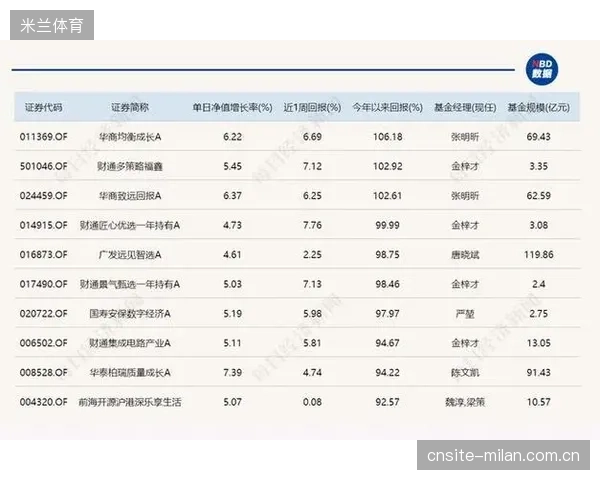
Task: Click manager 唐晓斌
Action: coord(465,255)
